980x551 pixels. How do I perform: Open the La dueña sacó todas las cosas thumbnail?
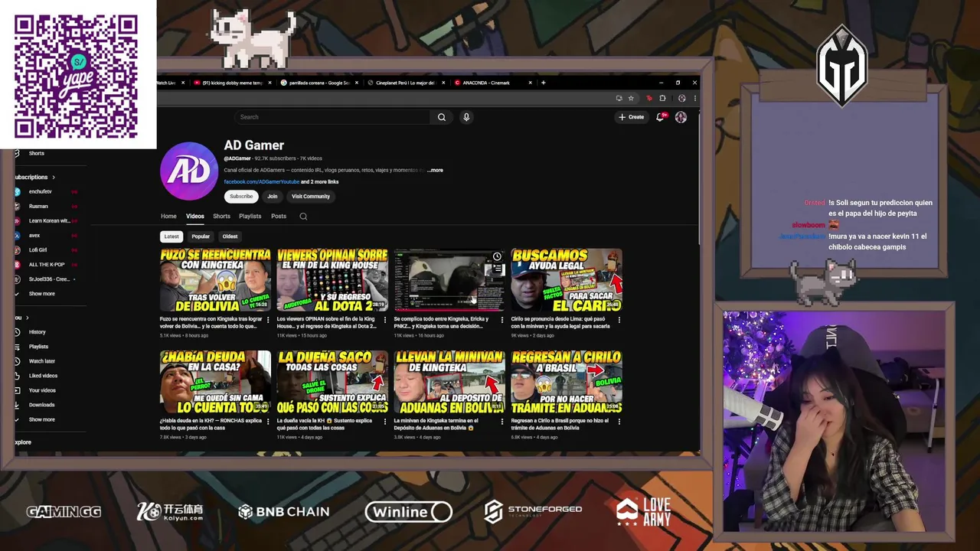[x=332, y=382]
